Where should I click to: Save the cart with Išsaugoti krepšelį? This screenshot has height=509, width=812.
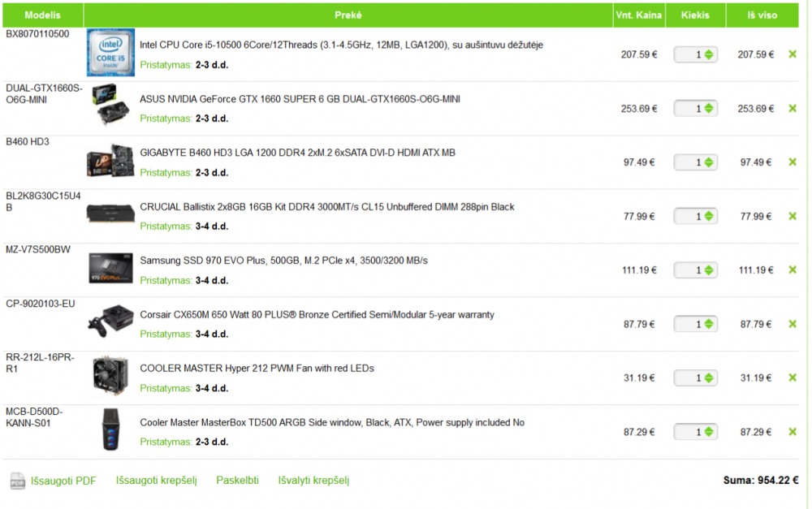tap(157, 481)
